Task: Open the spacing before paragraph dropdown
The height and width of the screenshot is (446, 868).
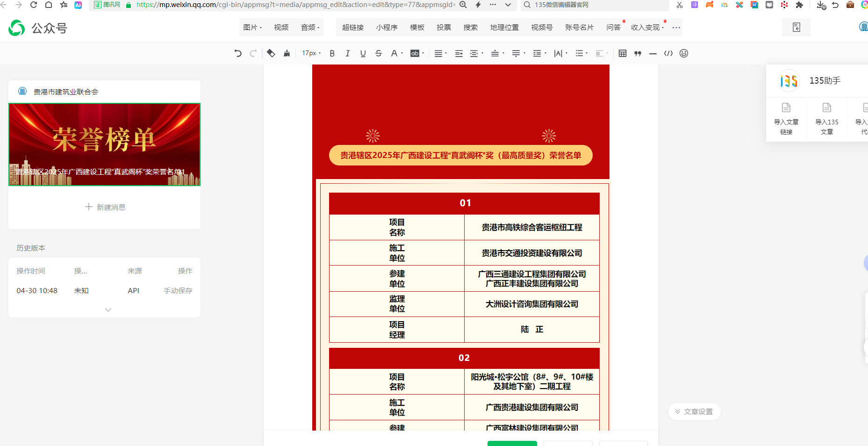Action: [497, 53]
